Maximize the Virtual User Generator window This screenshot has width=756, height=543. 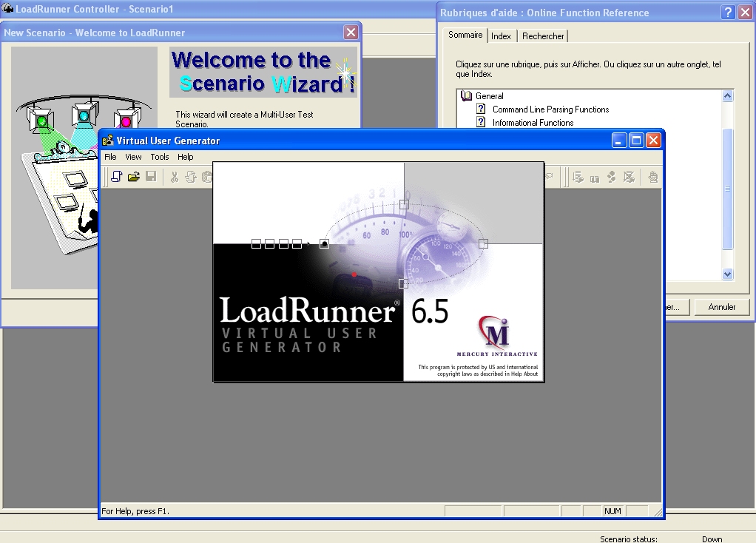click(636, 141)
